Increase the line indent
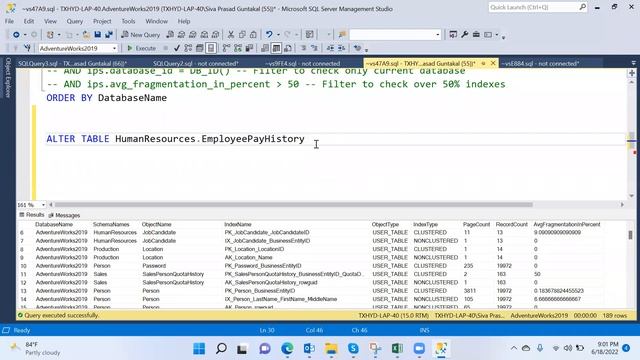Viewport: 640px width, 360px height. (342, 48)
